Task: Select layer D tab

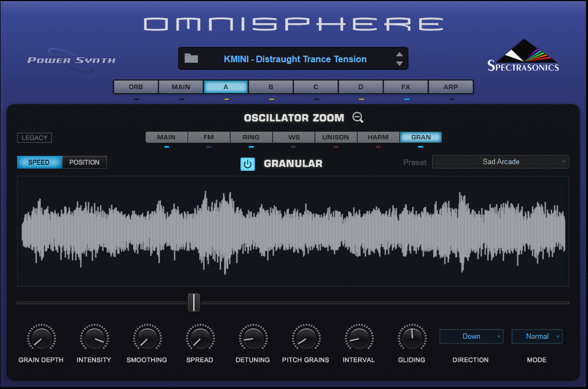Action: [x=361, y=87]
